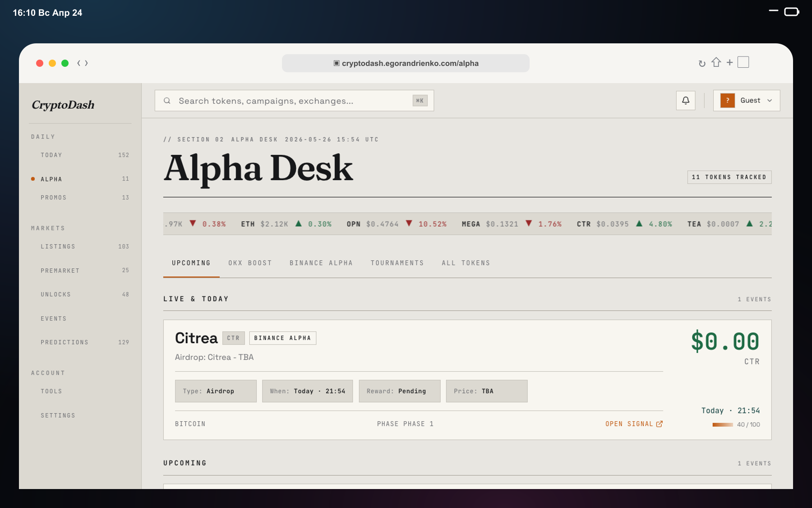Open Unlocks in the sidebar
The height and width of the screenshot is (508, 812).
pos(80,294)
